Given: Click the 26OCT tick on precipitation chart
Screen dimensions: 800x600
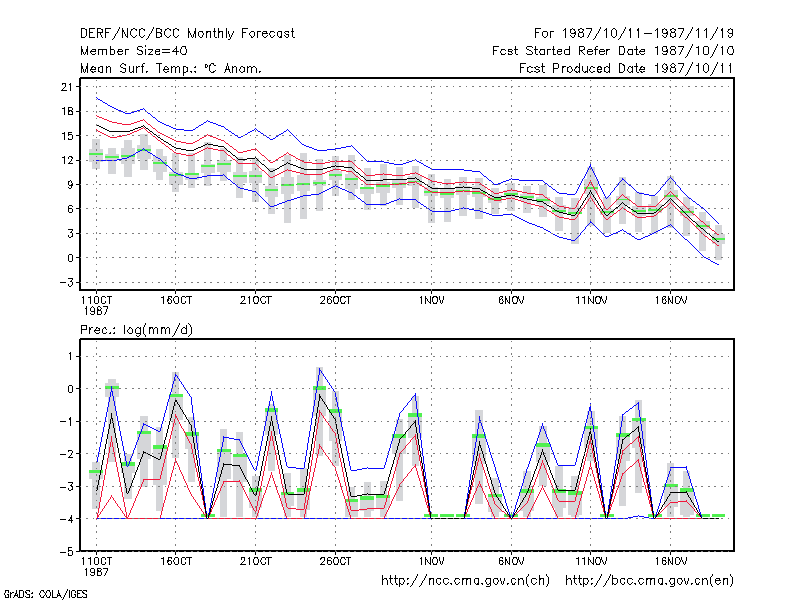Looking at the screenshot, I should 335,561.
